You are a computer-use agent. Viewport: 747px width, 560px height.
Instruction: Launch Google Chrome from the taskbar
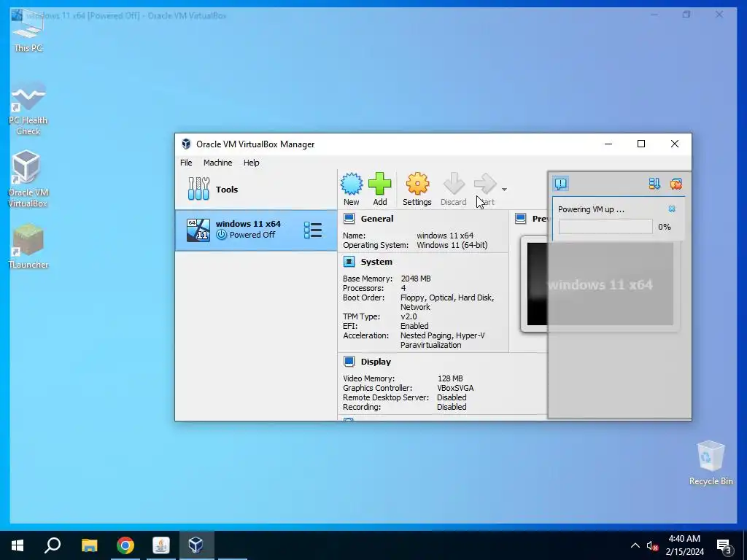125,545
